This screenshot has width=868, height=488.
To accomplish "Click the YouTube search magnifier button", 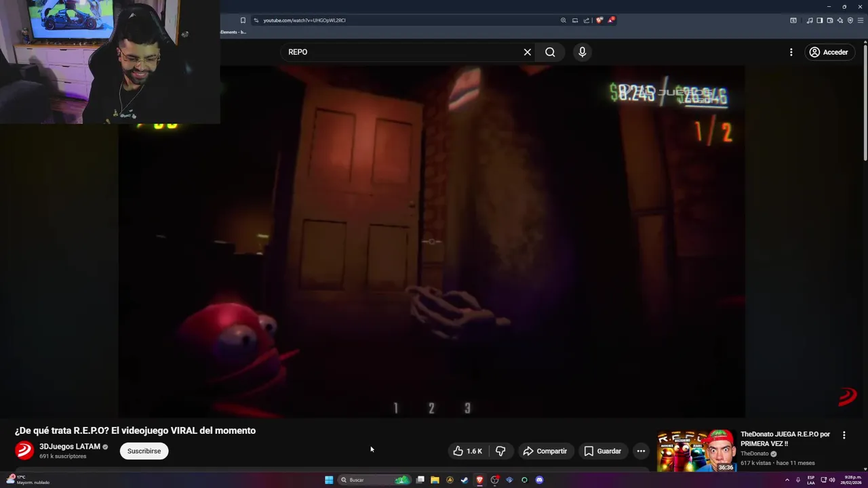I will (550, 52).
